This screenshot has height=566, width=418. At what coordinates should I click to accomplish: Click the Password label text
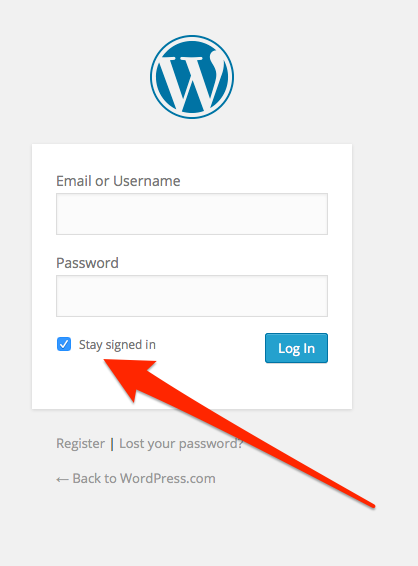[x=87, y=263]
